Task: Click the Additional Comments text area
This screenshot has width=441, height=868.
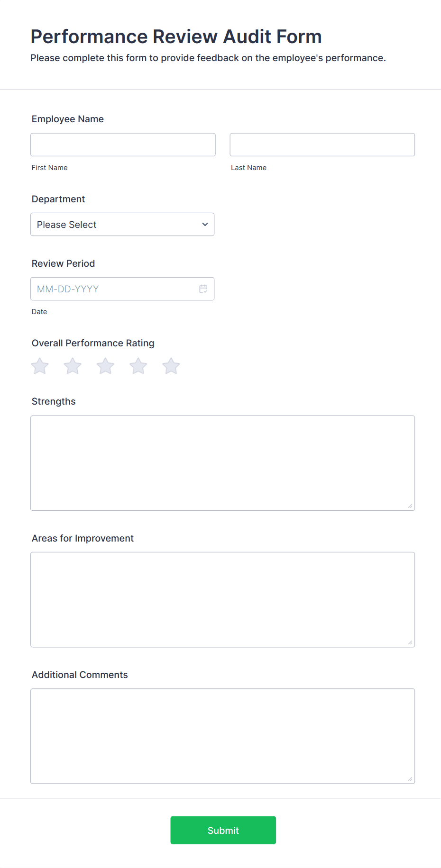Action: [x=222, y=736]
